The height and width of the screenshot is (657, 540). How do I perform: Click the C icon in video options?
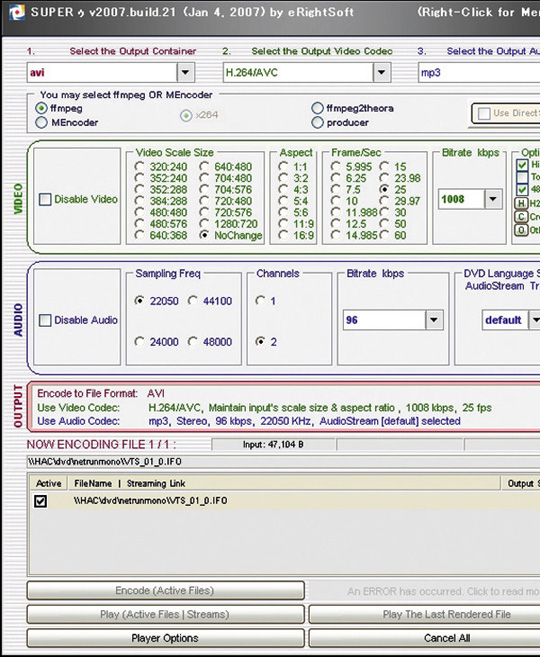[x=521, y=217]
